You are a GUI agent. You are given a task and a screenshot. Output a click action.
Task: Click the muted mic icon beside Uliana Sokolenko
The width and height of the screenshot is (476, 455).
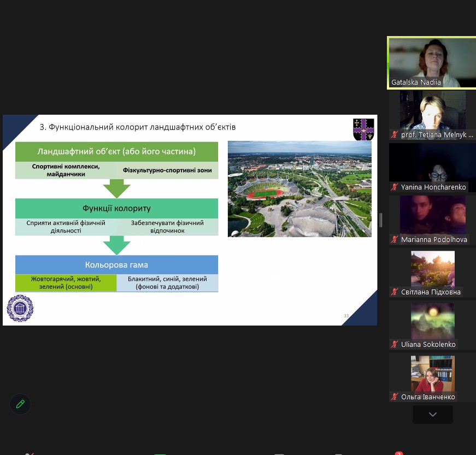[x=394, y=345]
